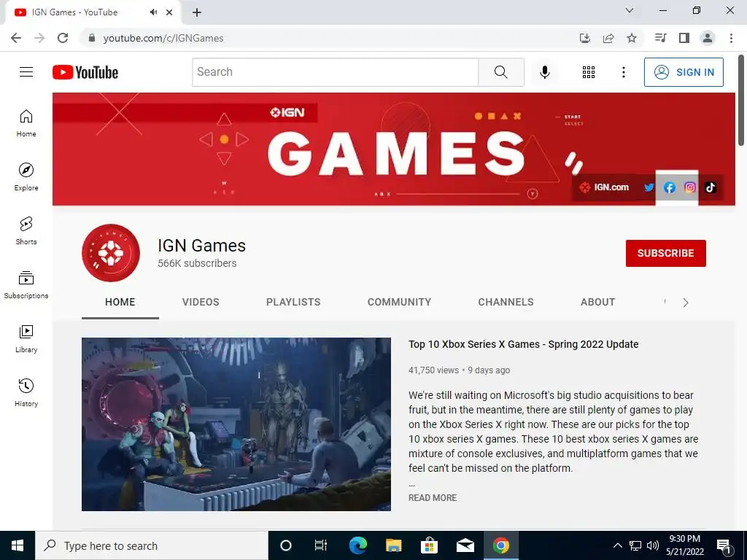Screen dimensions: 747x560
Task: Open Chrome profile avatar menu
Action: (708, 38)
